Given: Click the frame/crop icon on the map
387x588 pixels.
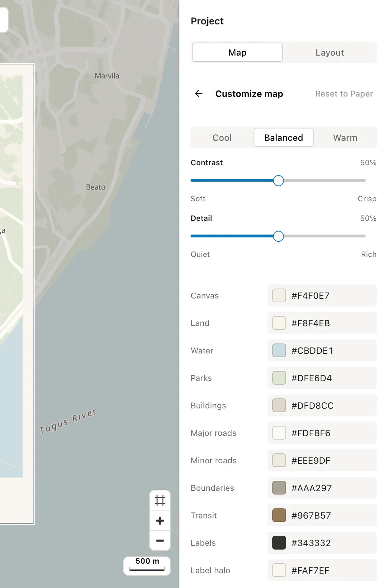Looking at the screenshot, I should 160,501.
